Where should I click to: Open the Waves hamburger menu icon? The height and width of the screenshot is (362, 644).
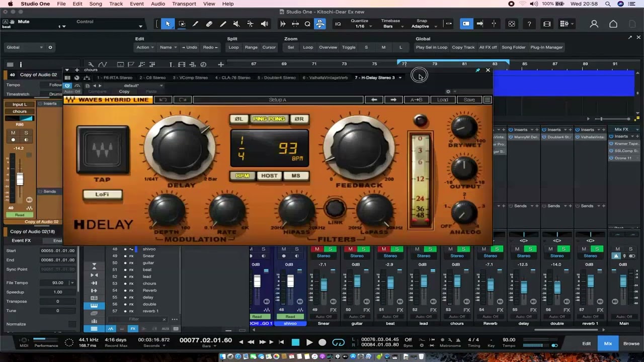coord(487,100)
